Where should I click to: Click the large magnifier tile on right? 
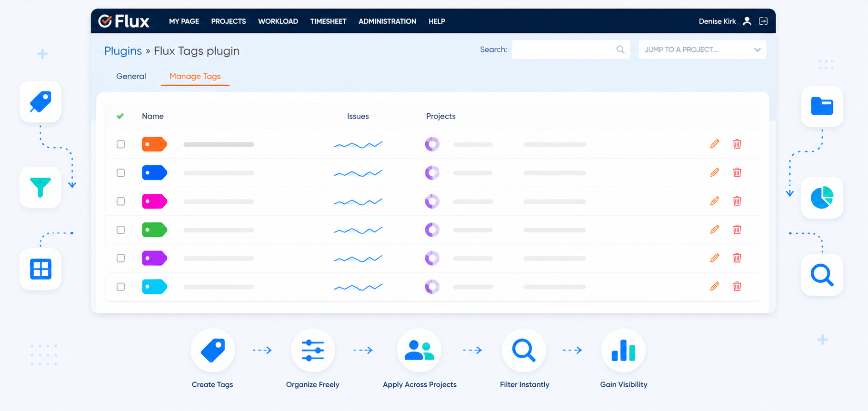822,275
